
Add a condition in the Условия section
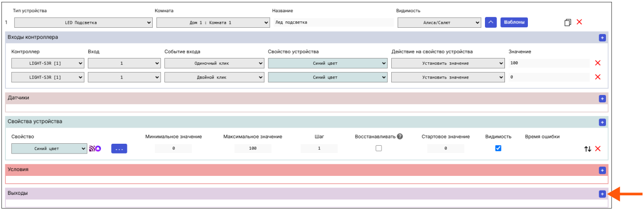coord(602,171)
